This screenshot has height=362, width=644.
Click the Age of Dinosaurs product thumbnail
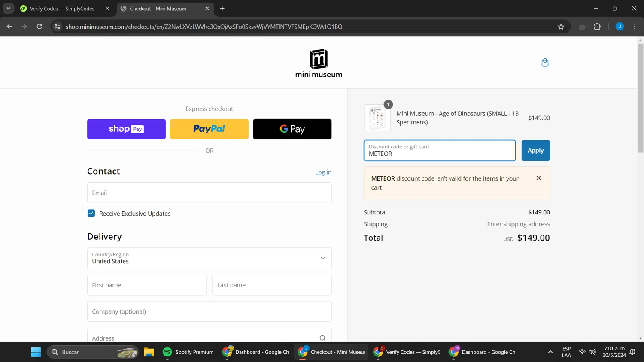(377, 118)
